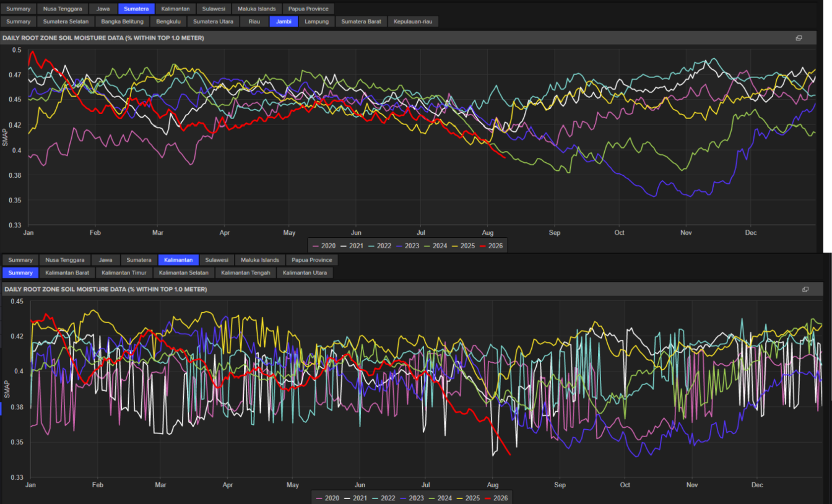Screen dimensions: 832x504
Task: Toggle 2026 series in upper chart legend
Action: point(492,246)
